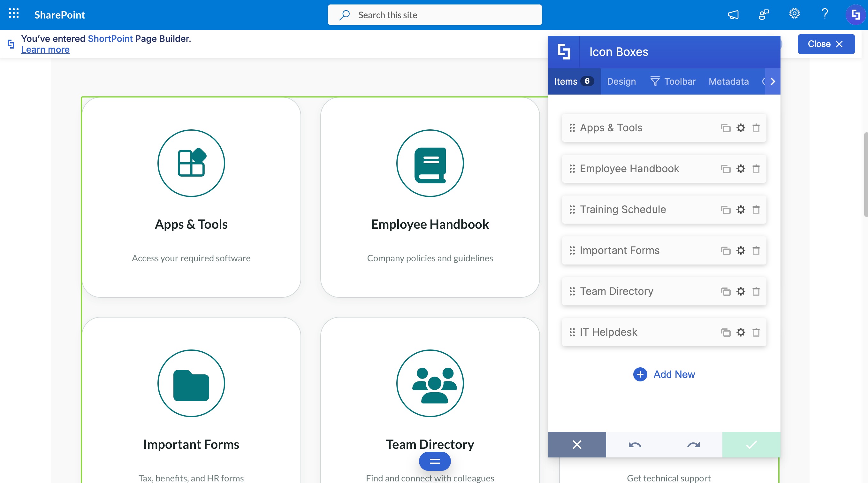Open the account profile avatar
This screenshot has width=868, height=483.
click(855, 14)
